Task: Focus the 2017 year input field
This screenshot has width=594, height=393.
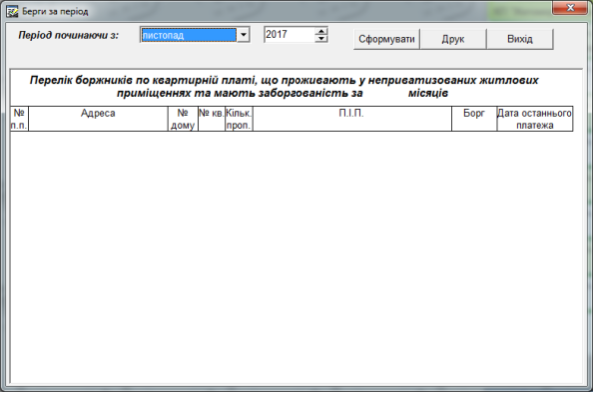Action: click(289, 34)
